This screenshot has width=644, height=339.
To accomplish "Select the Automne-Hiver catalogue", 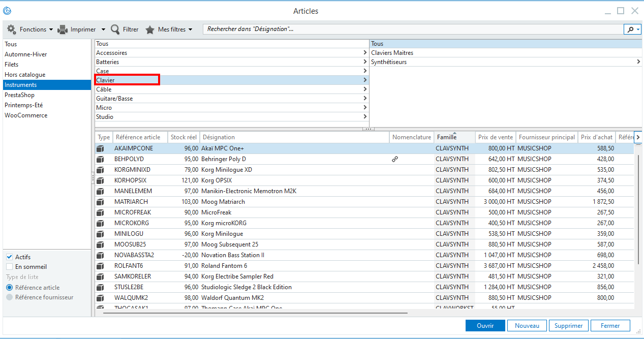I will click(47, 54).
